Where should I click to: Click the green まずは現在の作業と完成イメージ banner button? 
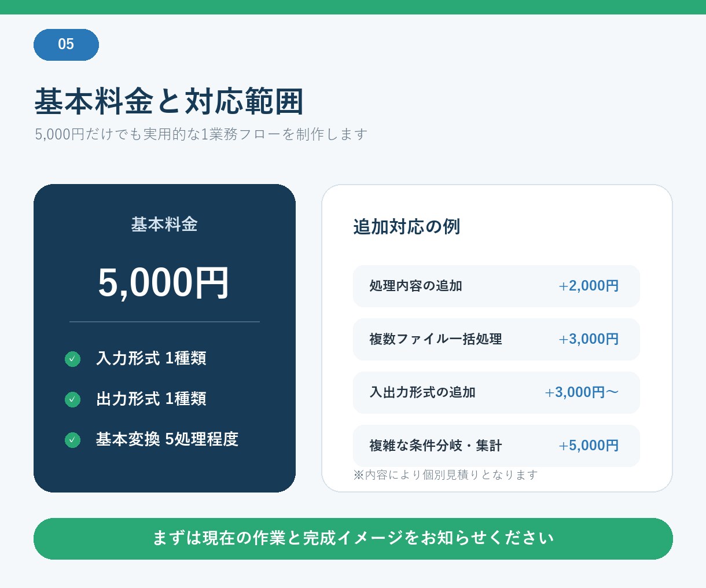(x=353, y=539)
